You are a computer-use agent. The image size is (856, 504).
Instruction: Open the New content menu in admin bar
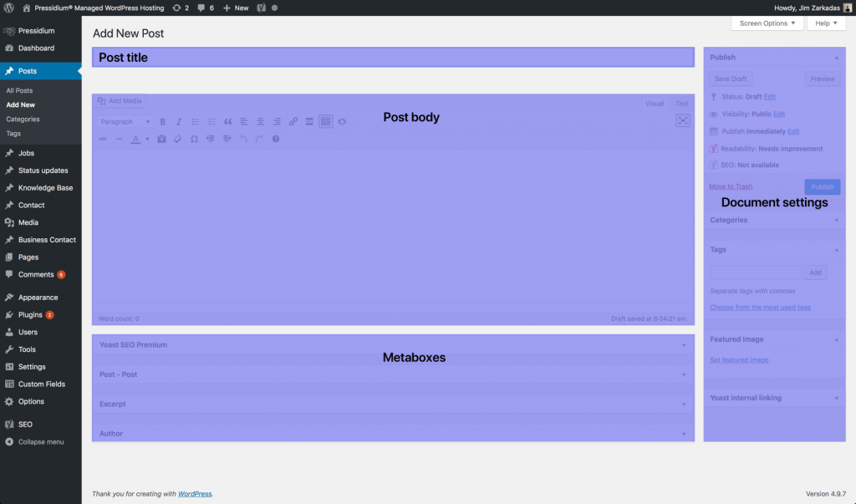[236, 8]
